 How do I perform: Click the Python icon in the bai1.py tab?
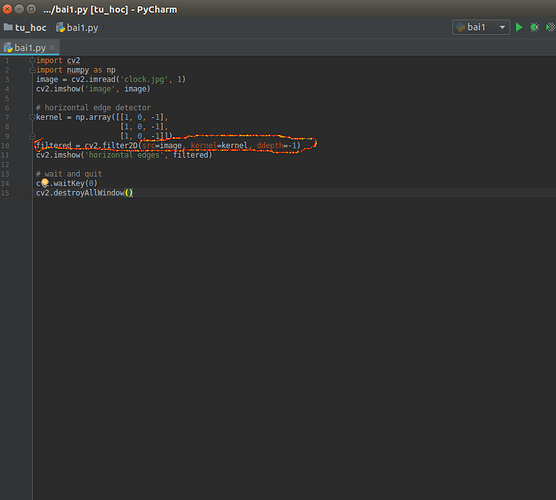pyautogui.click(x=8, y=48)
